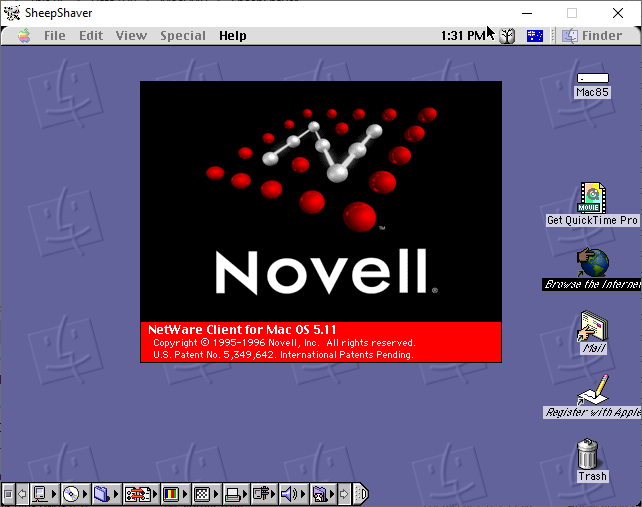This screenshot has width=642, height=507.
Task: Open the Special menu
Action: (183, 36)
